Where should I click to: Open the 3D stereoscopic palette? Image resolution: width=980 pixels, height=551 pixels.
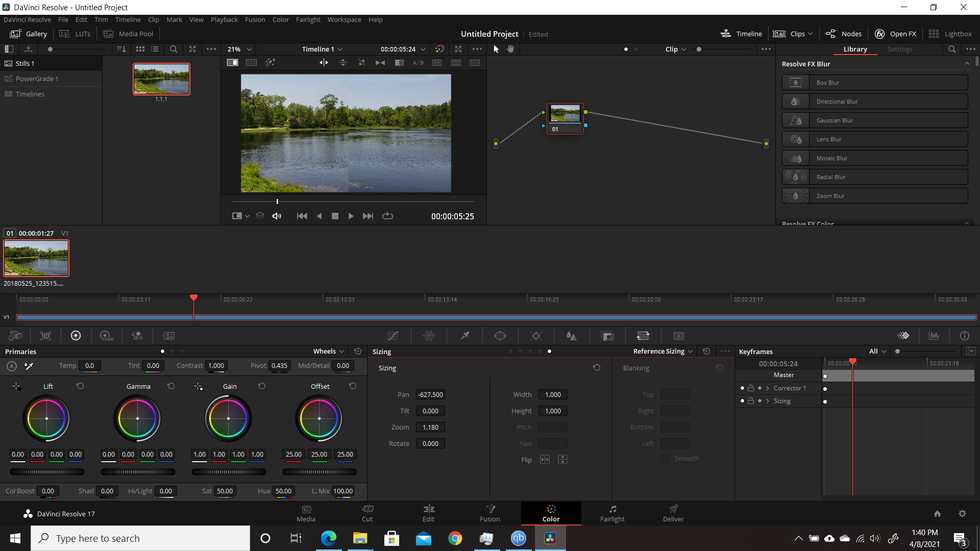[x=679, y=336]
